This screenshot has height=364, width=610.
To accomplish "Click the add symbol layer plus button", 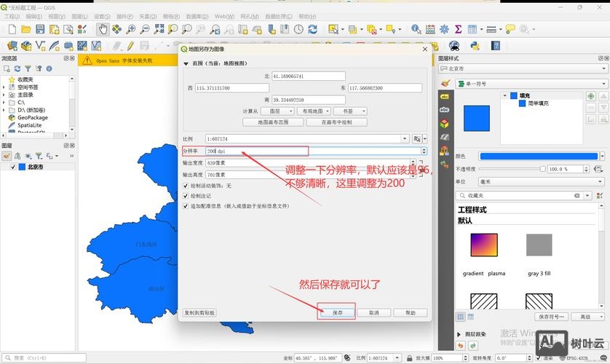I will click(x=591, y=96).
